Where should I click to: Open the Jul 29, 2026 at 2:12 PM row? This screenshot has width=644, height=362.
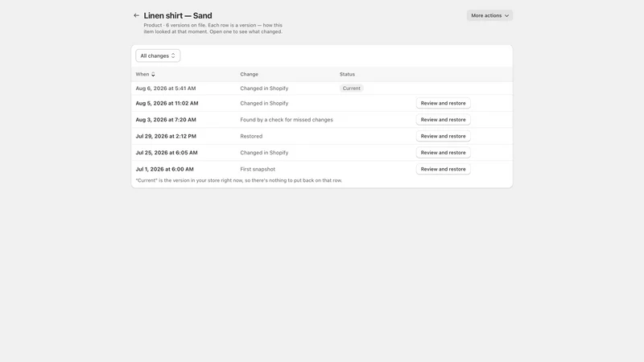(x=322, y=136)
